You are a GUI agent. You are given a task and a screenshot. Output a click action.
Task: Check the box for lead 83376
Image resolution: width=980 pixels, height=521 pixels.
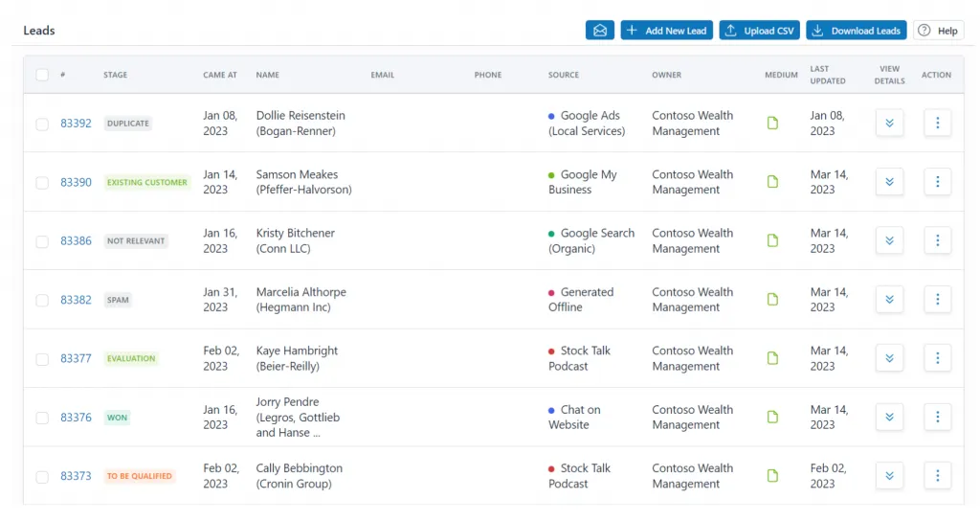pos(42,418)
